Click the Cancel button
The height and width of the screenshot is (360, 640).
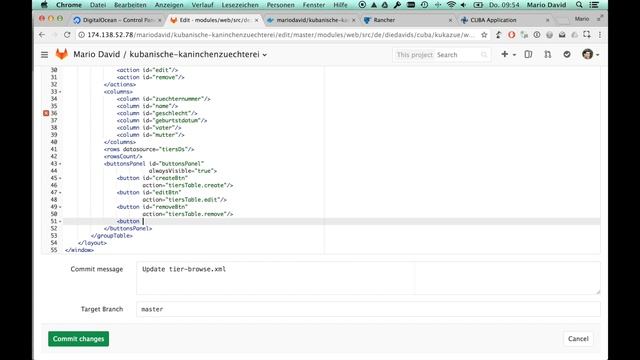click(578, 339)
